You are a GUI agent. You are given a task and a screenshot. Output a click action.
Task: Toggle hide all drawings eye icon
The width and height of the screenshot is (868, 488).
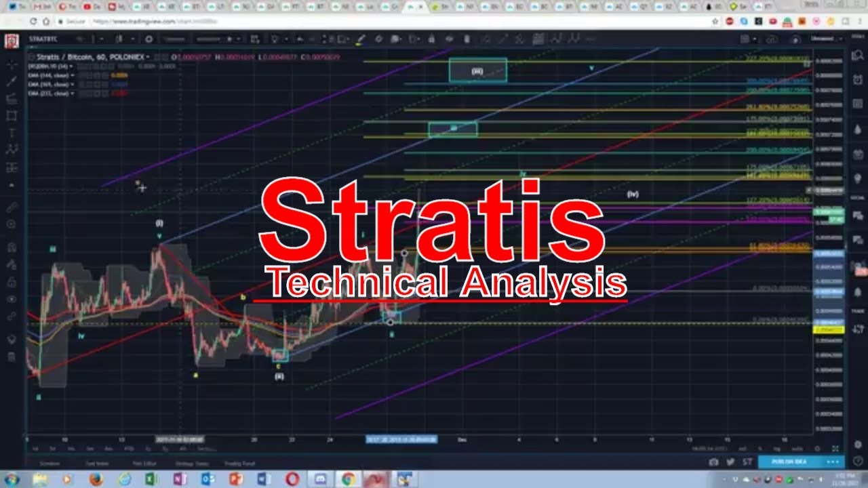click(12, 299)
